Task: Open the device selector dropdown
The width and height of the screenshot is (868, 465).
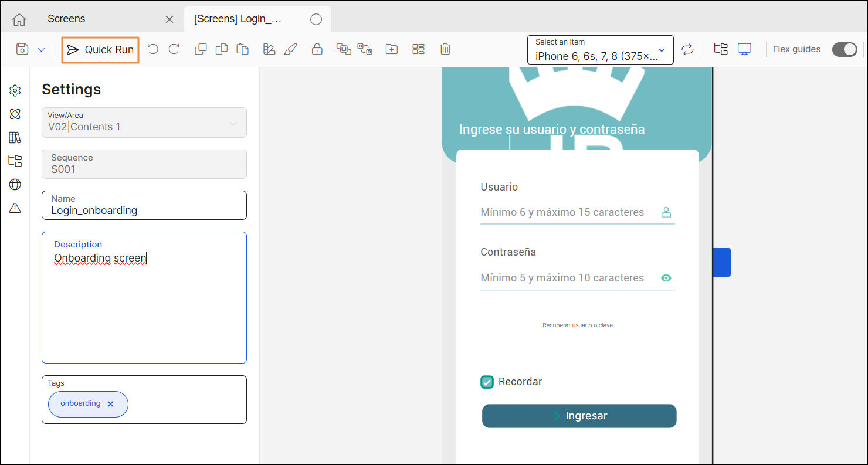Action: click(601, 50)
